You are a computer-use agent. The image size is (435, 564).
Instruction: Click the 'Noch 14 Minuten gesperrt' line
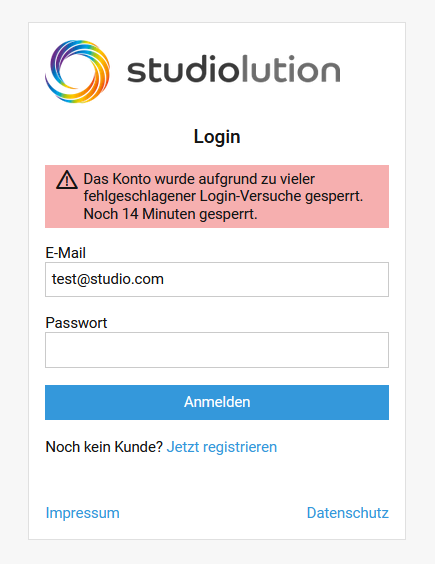click(171, 214)
